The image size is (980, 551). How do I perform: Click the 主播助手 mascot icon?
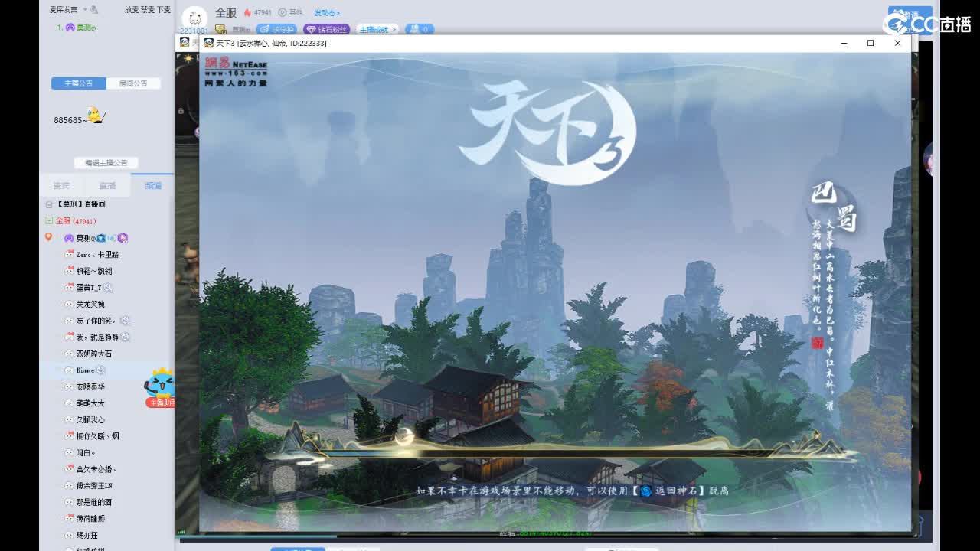[x=162, y=386]
